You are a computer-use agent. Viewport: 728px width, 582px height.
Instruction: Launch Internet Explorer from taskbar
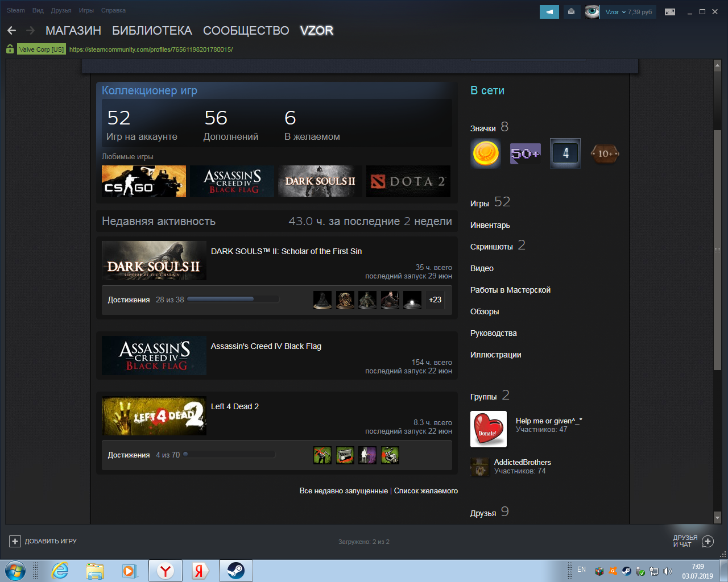pyautogui.click(x=60, y=571)
